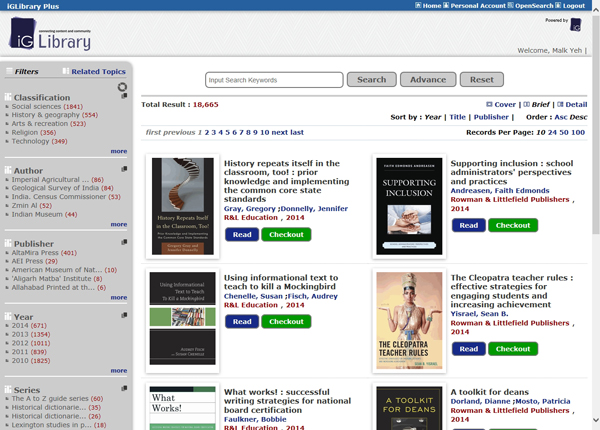Show more Year filters
Screen dimensions: 600x430
[x=119, y=370]
